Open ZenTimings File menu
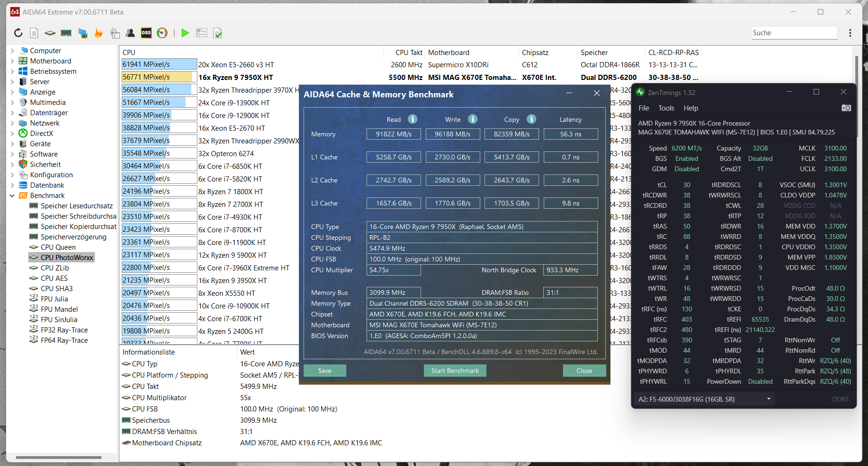This screenshot has width=868, height=466. (x=644, y=108)
